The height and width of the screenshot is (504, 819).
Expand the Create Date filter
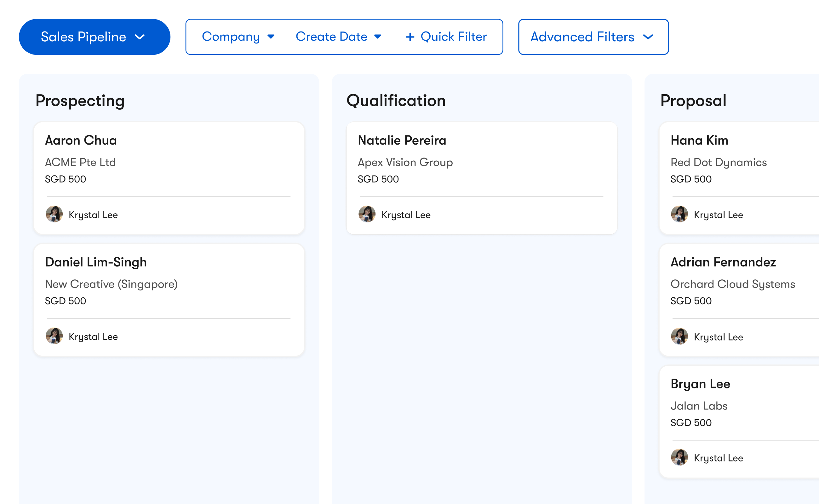click(338, 37)
